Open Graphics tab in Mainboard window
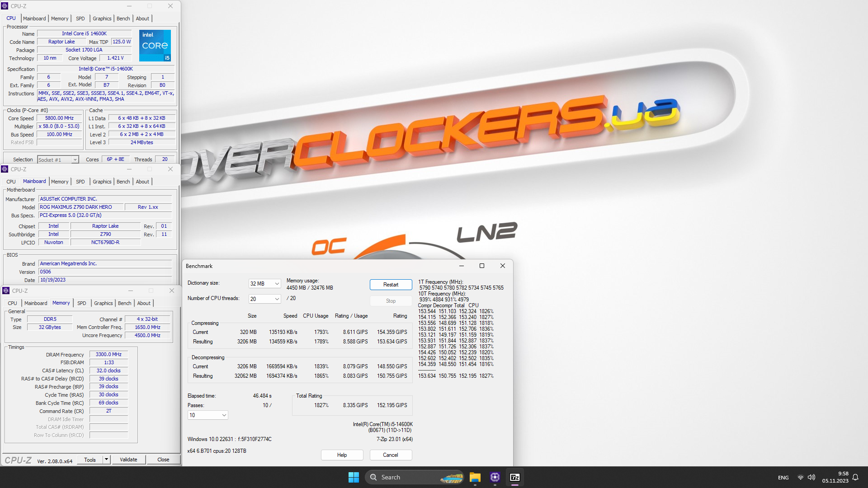868x488 pixels. pos(102,182)
